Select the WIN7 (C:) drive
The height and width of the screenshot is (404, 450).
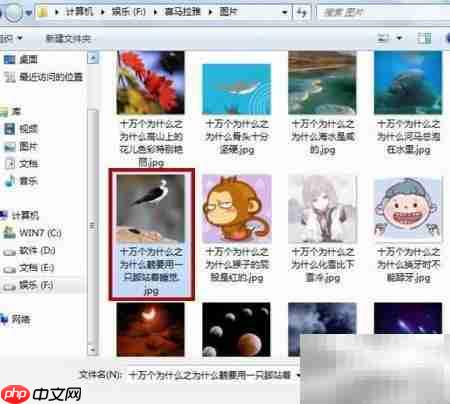coord(33,233)
